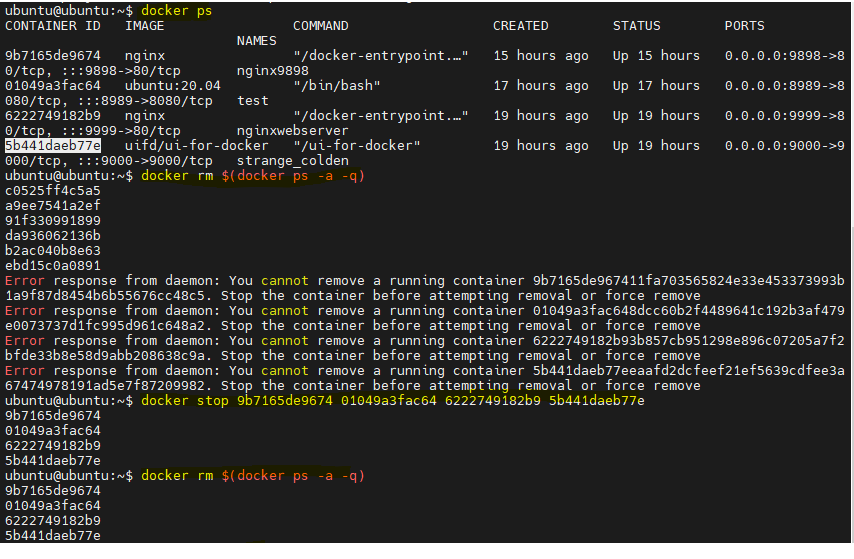The width and height of the screenshot is (854, 559).
Task: Click the CONTAINER ID column header
Action: [53, 26]
